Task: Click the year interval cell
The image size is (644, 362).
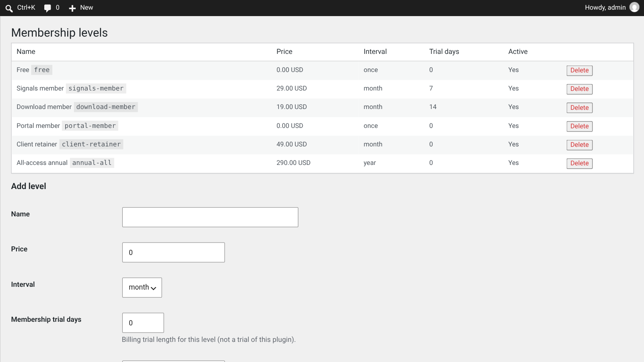Action: coord(369,163)
